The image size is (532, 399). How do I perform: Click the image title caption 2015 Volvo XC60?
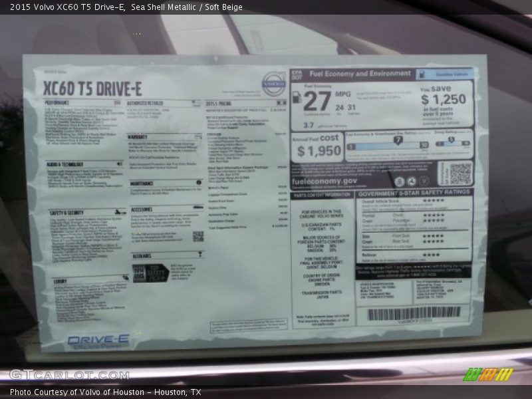pyautogui.click(x=126, y=7)
